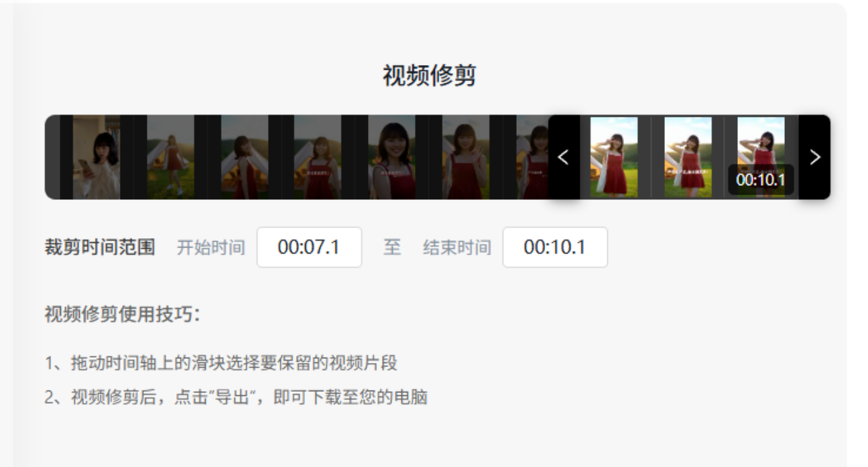Click the 开始时间 label text
Image resolution: width=868 pixels, height=467 pixels.
click(x=210, y=248)
